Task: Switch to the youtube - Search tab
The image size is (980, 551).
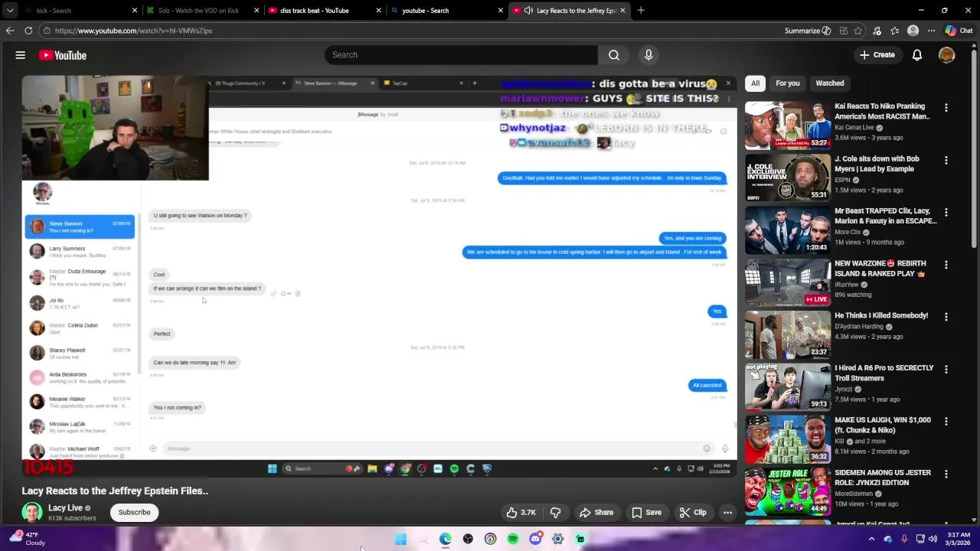Action: coord(447,11)
